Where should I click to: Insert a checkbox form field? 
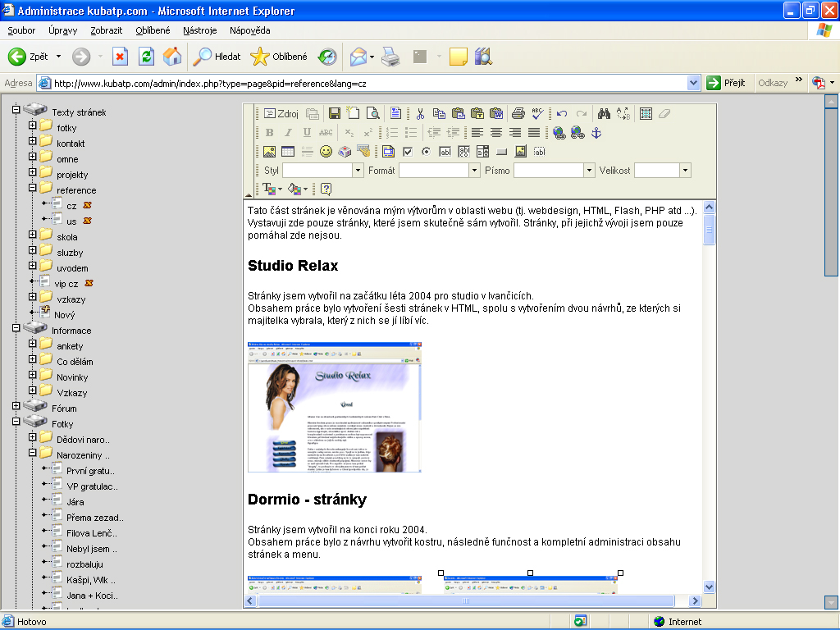(407, 152)
